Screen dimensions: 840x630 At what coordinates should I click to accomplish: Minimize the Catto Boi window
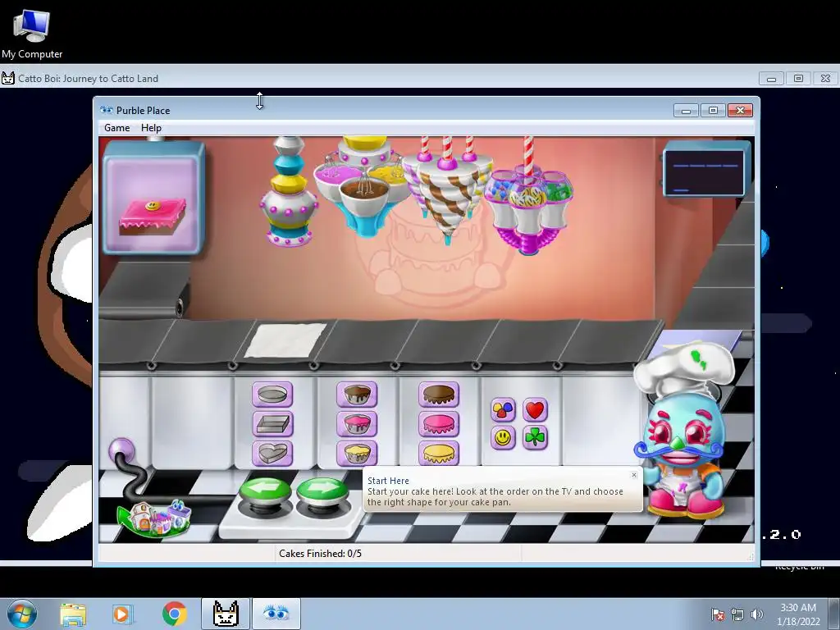pyautogui.click(x=771, y=79)
